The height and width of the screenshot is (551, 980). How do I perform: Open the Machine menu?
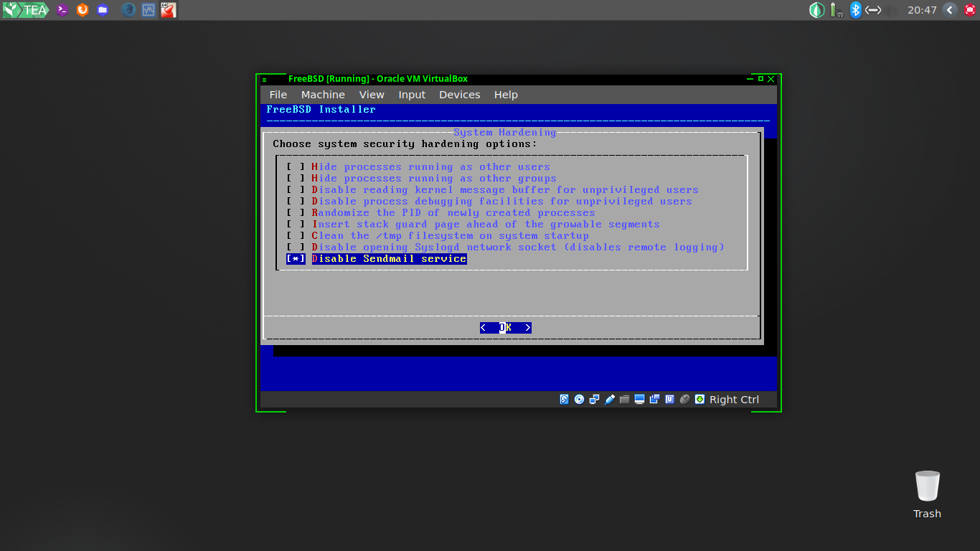click(x=323, y=95)
